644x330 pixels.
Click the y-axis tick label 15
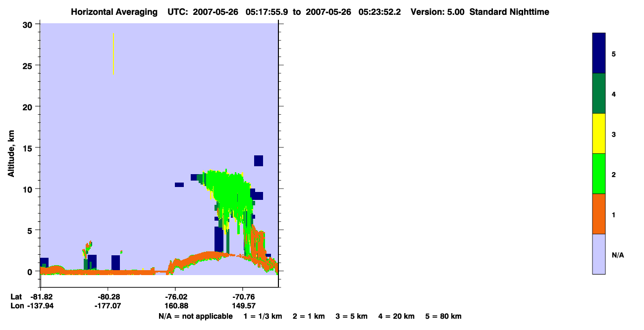(x=29, y=148)
